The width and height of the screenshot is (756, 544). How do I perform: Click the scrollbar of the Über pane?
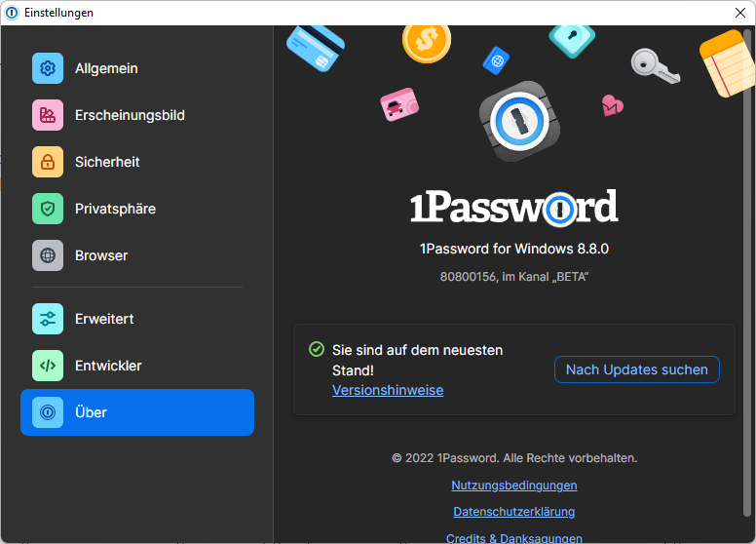click(x=747, y=272)
